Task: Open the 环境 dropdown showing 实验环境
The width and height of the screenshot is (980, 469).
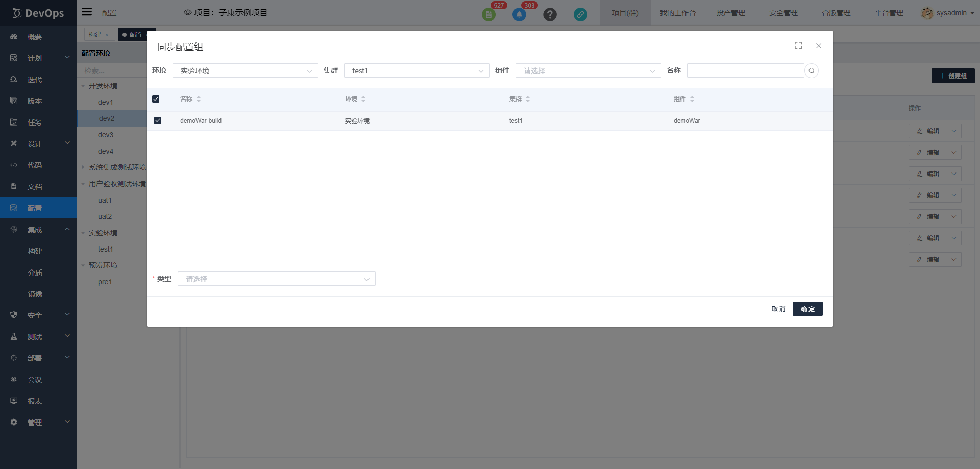Action: tap(246, 70)
